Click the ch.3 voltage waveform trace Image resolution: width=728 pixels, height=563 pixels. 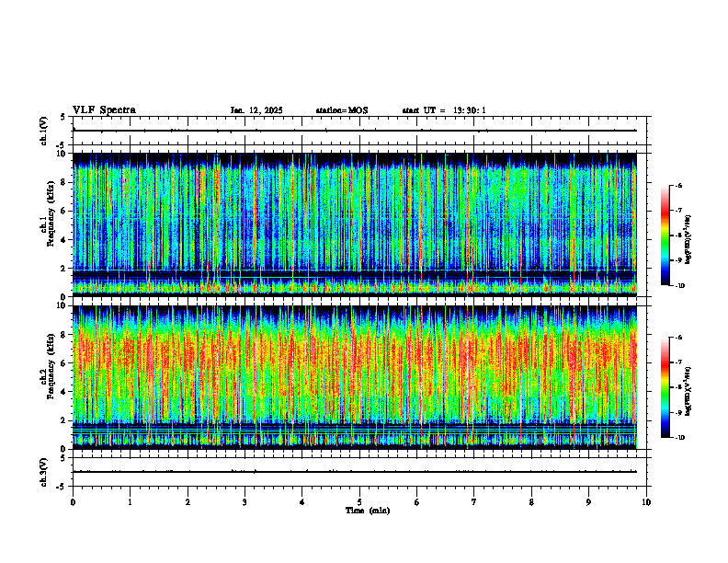(x=354, y=472)
